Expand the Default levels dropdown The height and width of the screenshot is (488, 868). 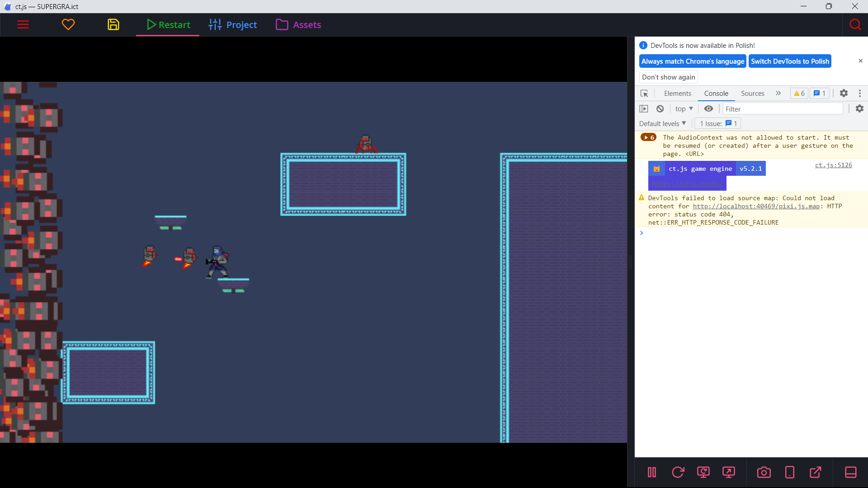click(663, 123)
